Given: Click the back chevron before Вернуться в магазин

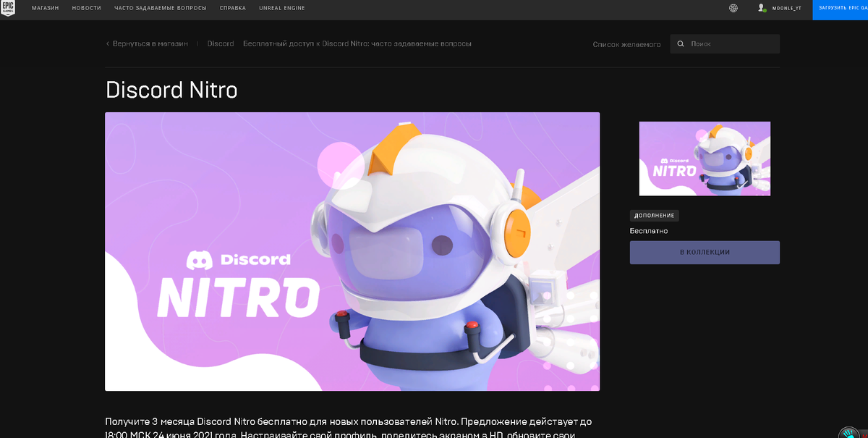Looking at the screenshot, I should click(x=108, y=44).
